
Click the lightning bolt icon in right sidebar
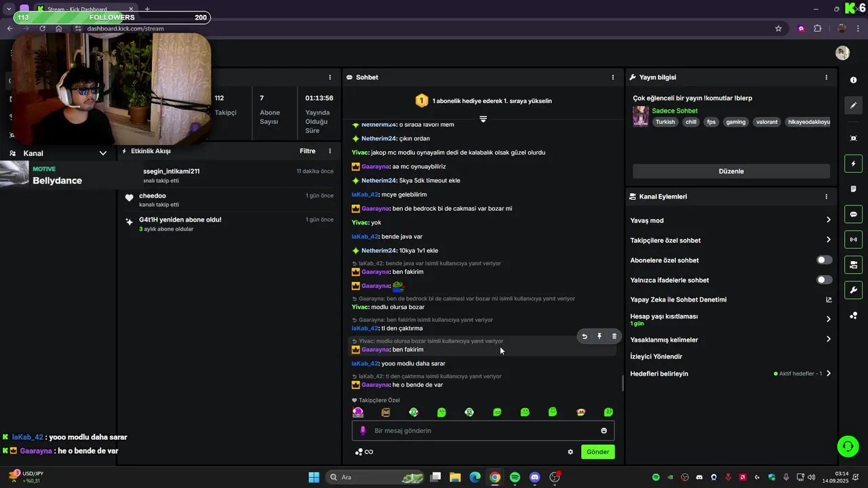tap(853, 163)
